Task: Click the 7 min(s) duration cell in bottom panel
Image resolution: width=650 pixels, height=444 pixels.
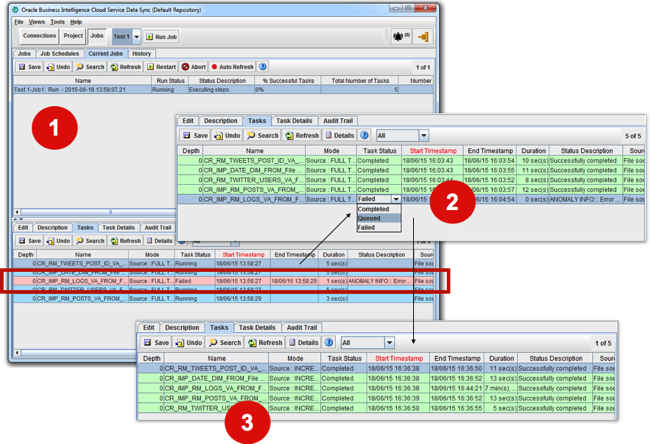Action: (501, 388)
